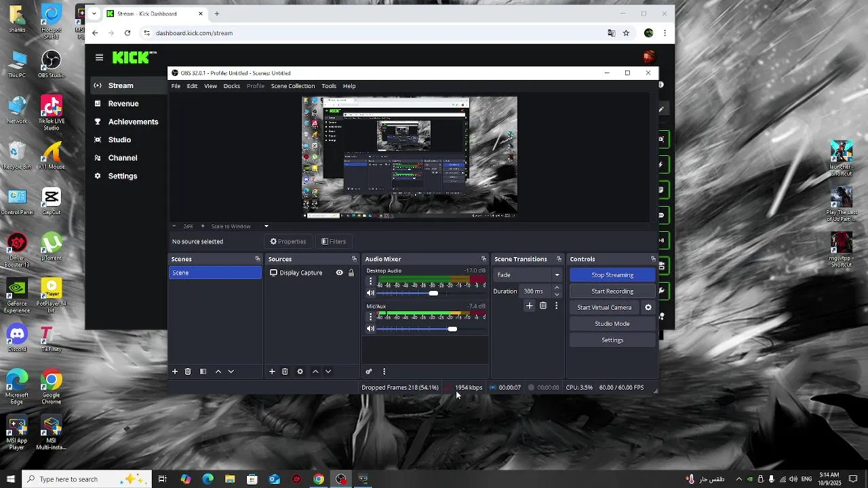
Task: Add a new source with the plus icon
Action: [272, 371]
